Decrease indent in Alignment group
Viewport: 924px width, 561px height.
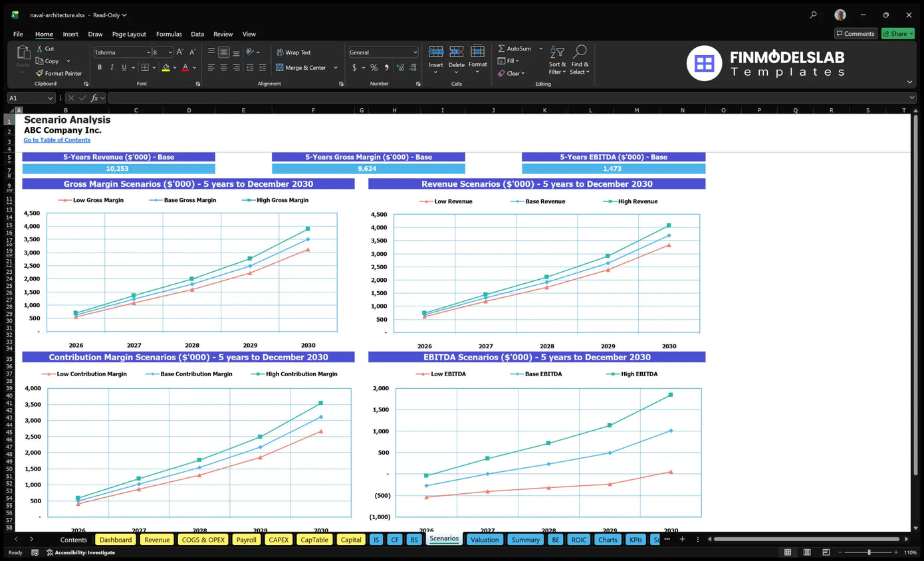(250, 67)
